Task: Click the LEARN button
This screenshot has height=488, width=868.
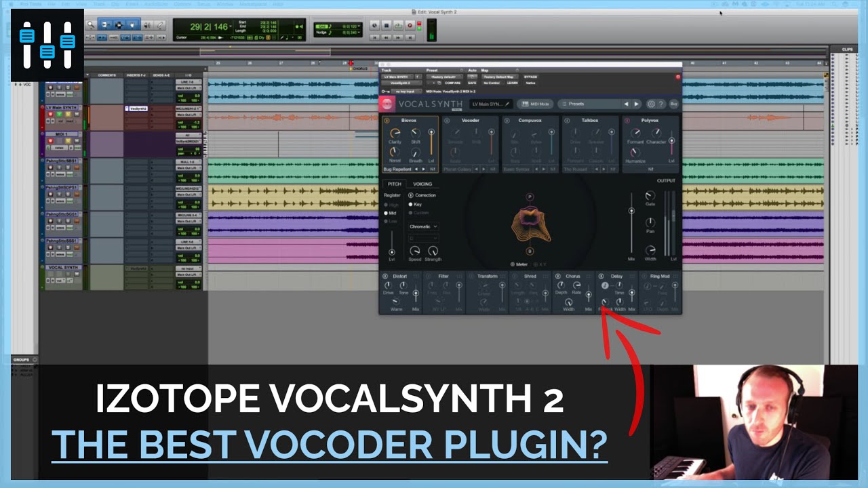Action: coord(512,83)
